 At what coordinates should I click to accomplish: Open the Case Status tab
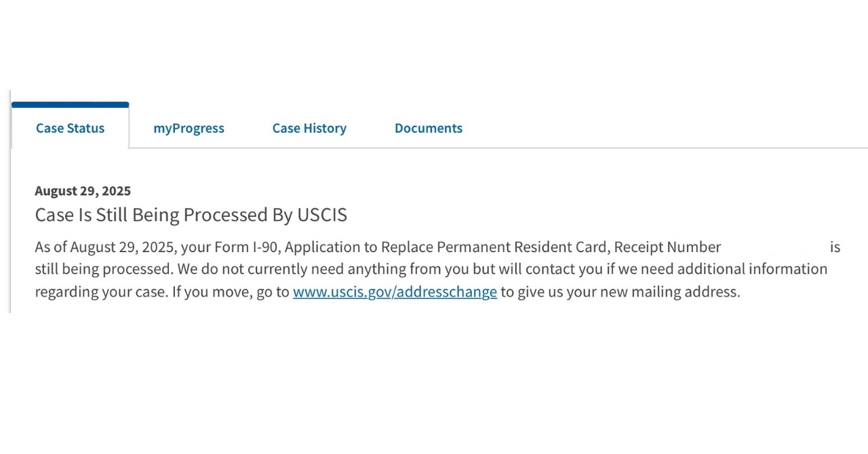(70, 128)
